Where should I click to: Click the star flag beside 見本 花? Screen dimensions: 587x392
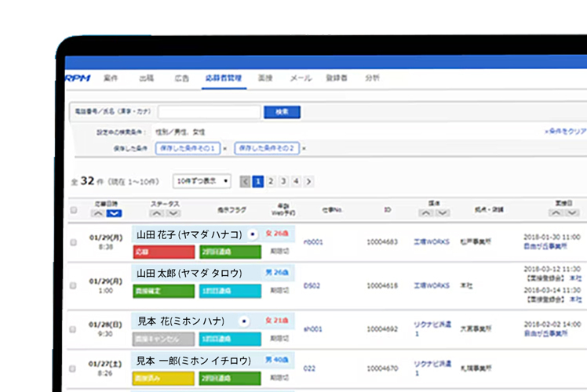pos(243,321)
